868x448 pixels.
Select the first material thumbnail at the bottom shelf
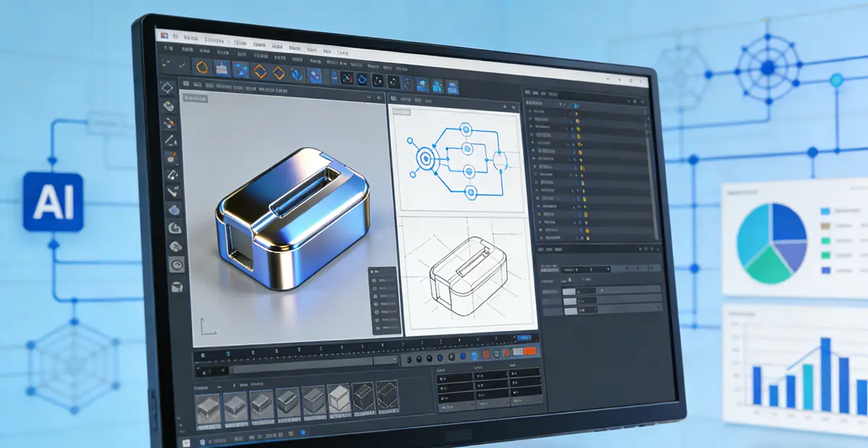(208, 405)
